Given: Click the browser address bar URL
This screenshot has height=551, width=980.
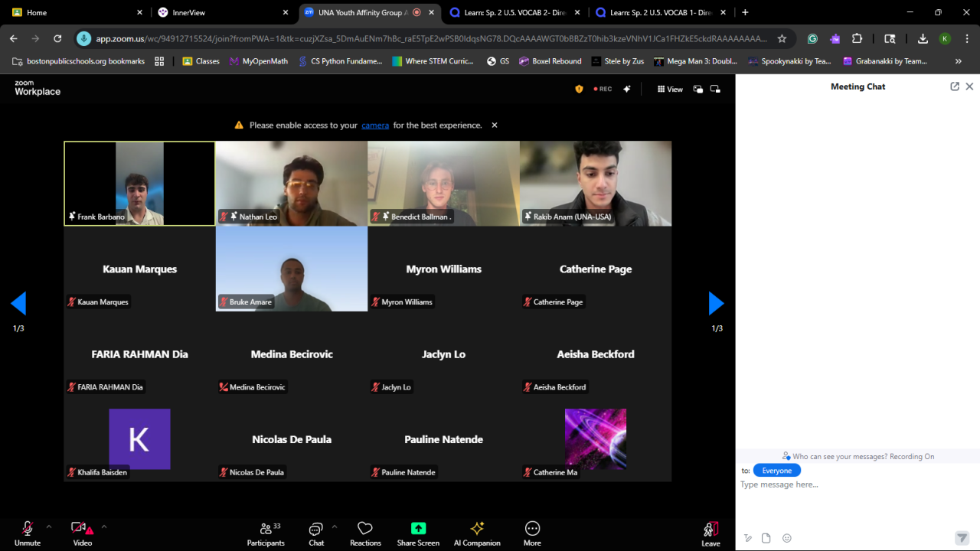Looking at the screenshot, I should click(x=432, y=38).
